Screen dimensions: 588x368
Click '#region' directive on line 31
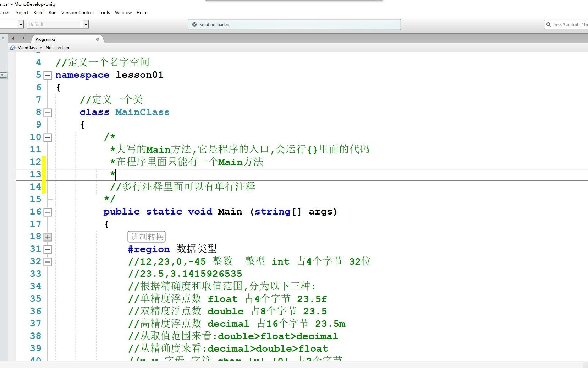(x=149, y=249)
